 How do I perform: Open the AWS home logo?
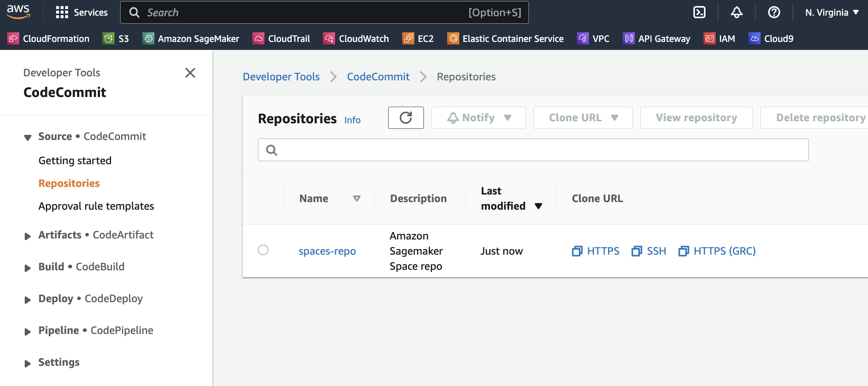click(x=18, y=12)
